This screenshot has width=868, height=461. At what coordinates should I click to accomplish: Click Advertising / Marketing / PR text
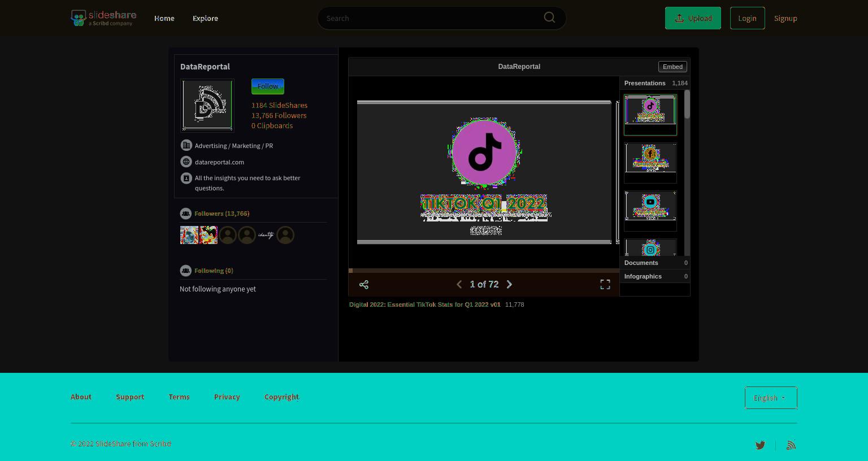[x=234, y=146]
